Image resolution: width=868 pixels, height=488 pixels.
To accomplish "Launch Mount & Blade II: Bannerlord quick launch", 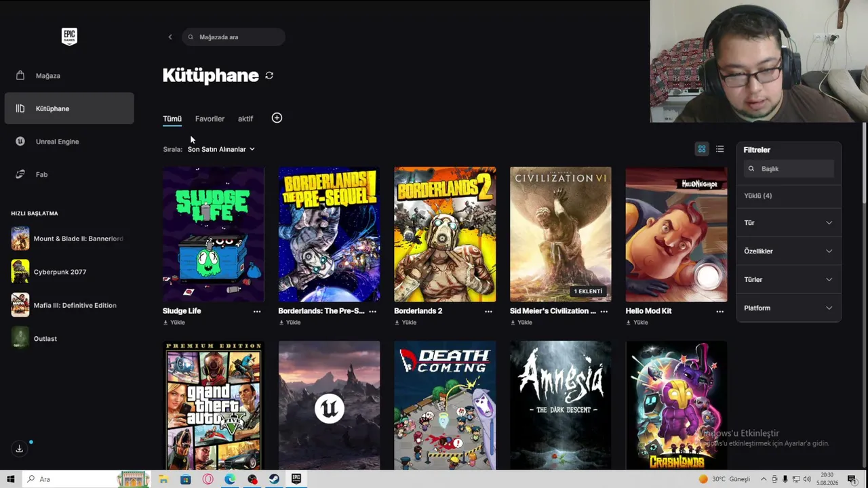I will [68, 239].
